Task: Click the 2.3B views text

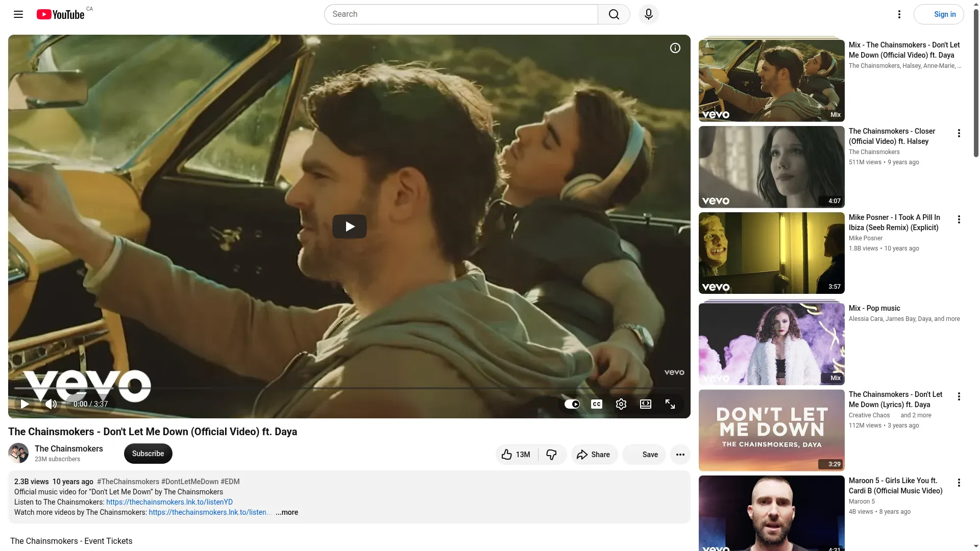Action: pyautogui.click(x=32, y=482)
